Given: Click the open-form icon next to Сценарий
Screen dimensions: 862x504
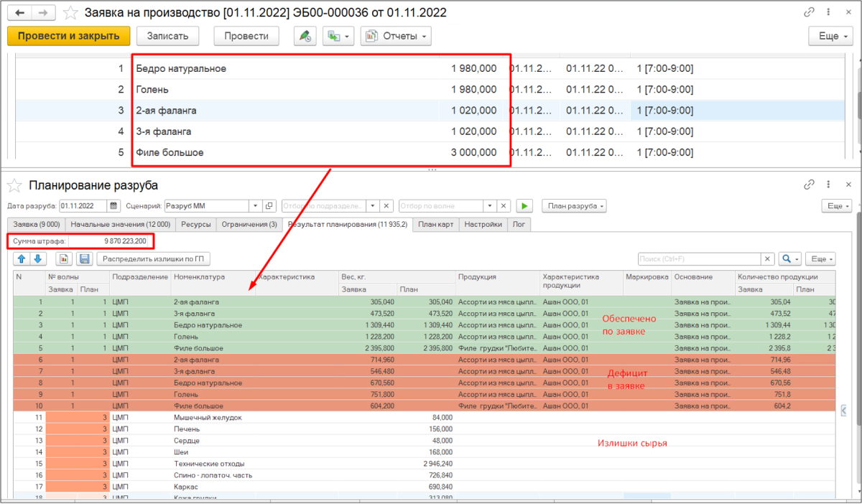Looking at the screenshot, I should click(x=269, y=206).
